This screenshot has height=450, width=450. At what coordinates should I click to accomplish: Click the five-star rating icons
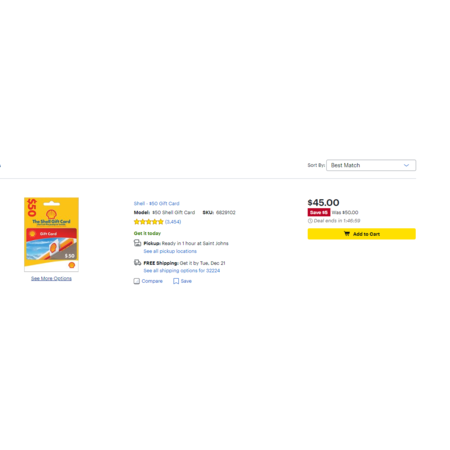click(148, 222)
